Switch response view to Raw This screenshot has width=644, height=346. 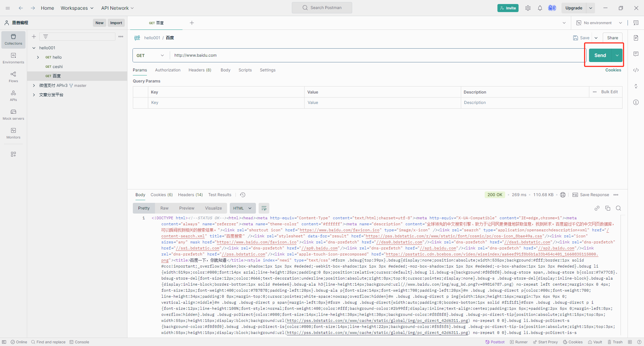click(x=164, y=208)
